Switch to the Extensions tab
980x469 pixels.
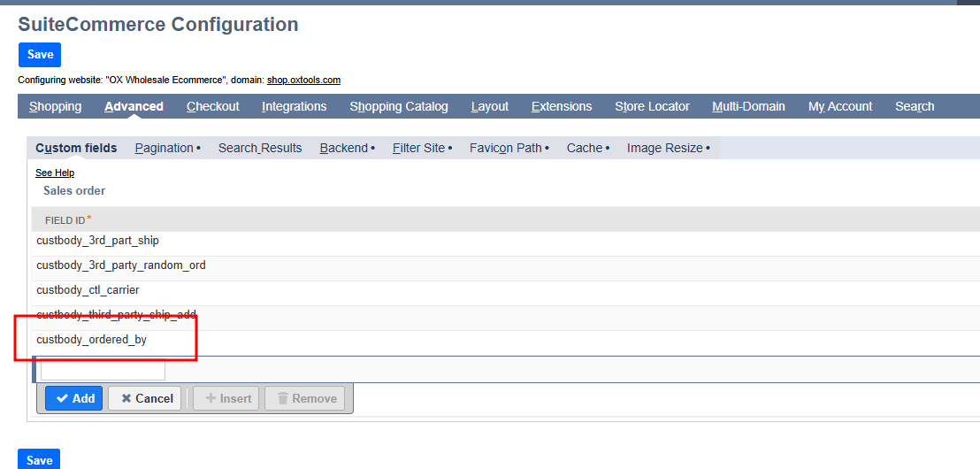coord(561,106)
